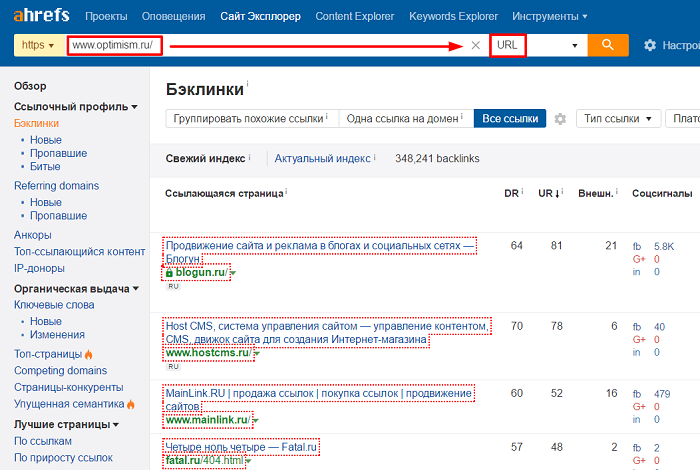Sort by the Внешн. column header

[x=596, y=194]
